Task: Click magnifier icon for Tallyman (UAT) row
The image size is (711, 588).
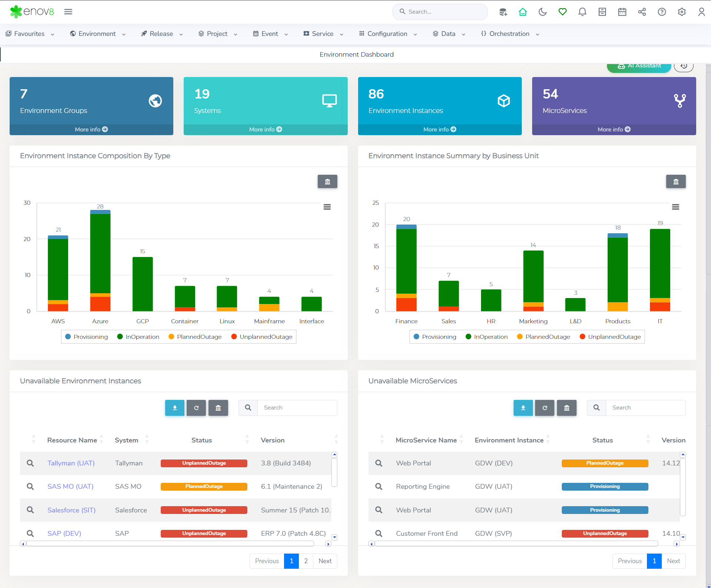Action: coord(30,463)
